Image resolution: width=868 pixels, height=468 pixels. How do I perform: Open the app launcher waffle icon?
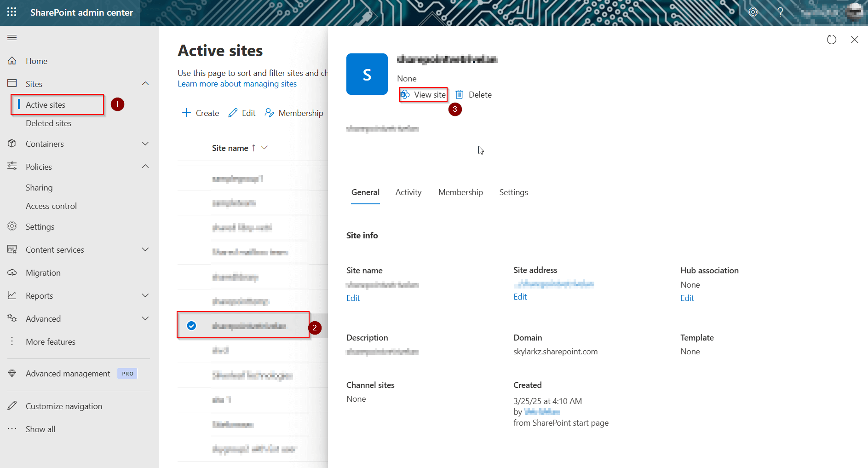(x=11, y=12)
